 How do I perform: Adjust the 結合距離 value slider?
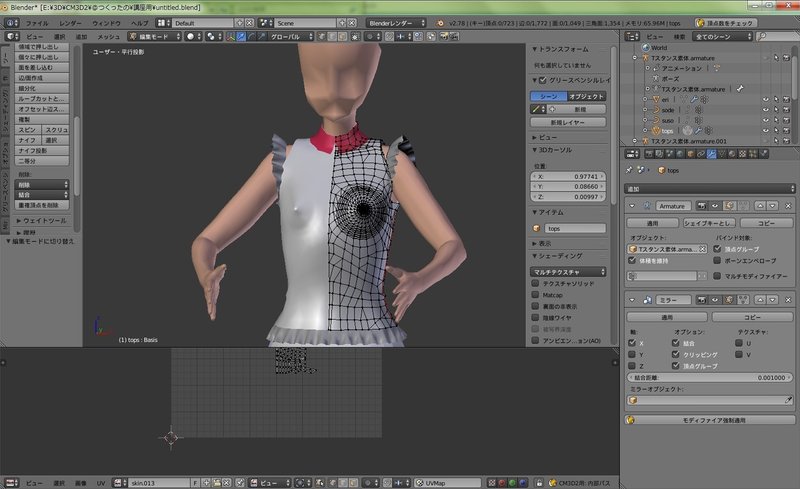709,378
